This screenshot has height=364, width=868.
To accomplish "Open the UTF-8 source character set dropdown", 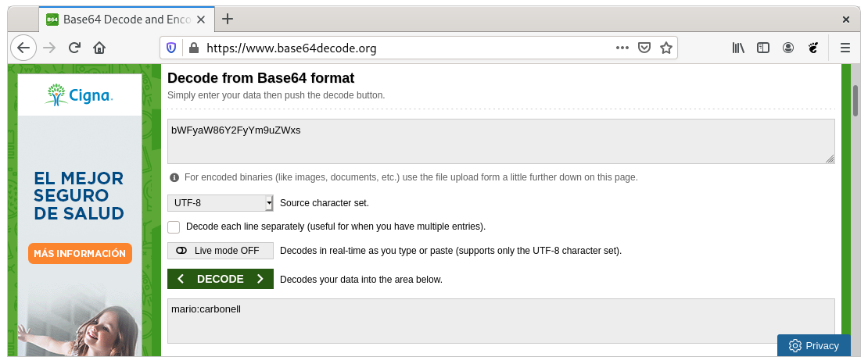I will (x=220, y=203).
